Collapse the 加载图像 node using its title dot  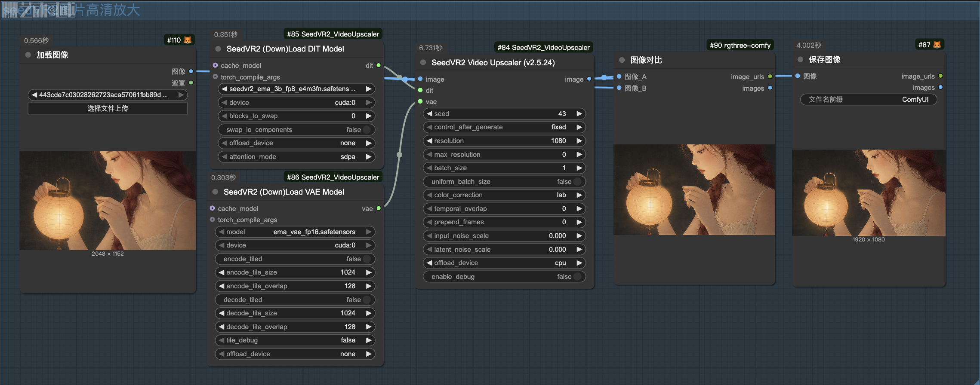28,55
